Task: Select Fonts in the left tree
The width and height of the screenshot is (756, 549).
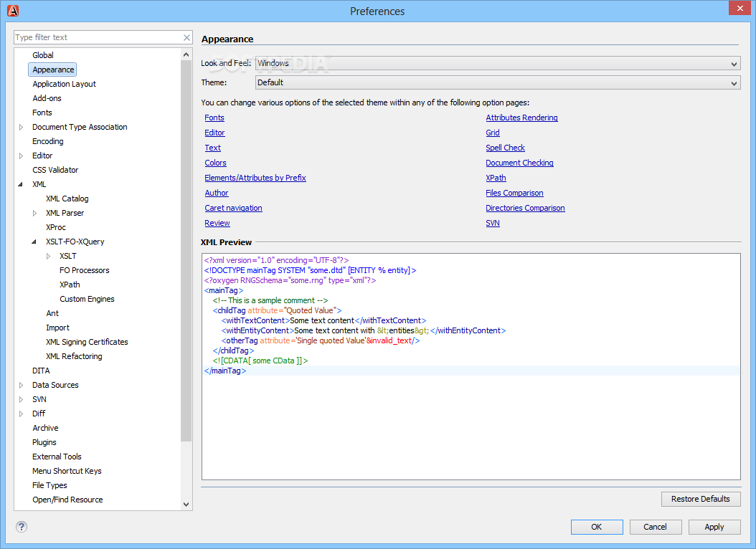Action: pyautogui.click(x=42, y=113)
